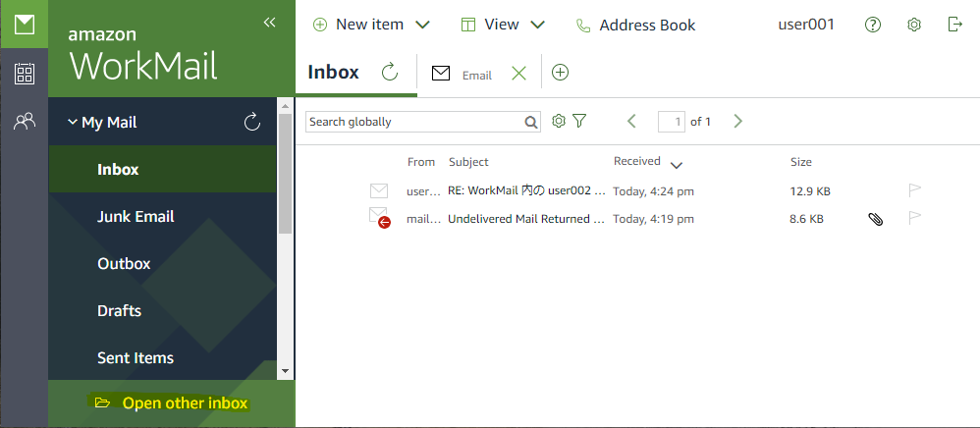Click 'Today, 4:19 pm' received time
Screen dimensions: 980x428
click(653, 219)
